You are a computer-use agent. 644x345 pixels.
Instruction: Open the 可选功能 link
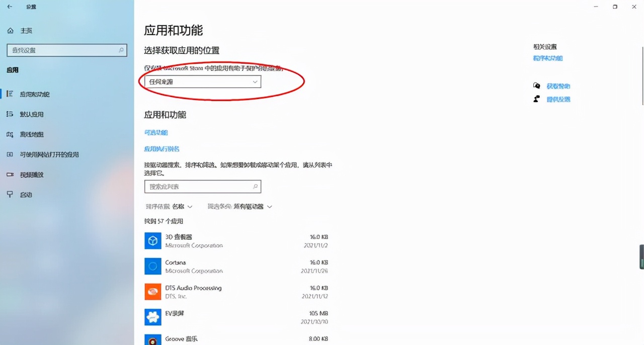pyautogui.click(x=156, y=132)
